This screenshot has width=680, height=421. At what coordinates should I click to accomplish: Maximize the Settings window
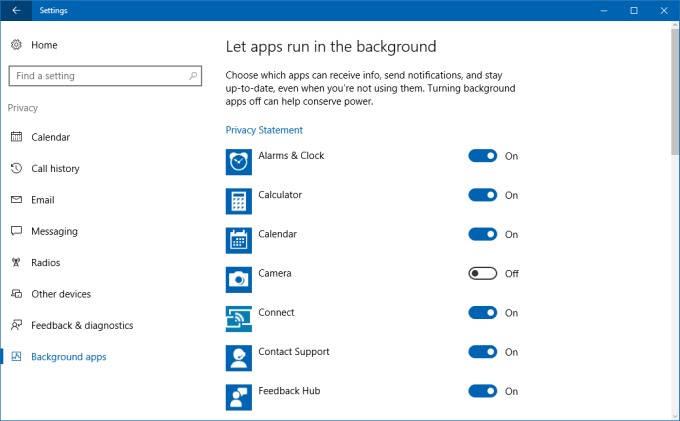[634, 10]
